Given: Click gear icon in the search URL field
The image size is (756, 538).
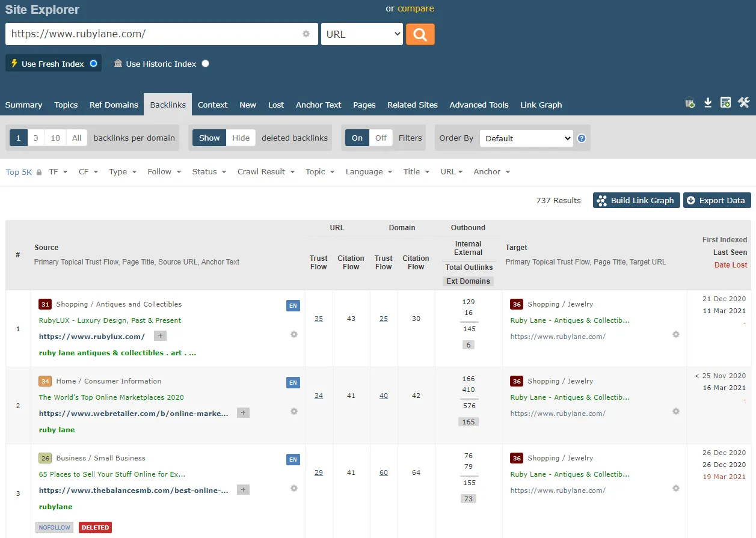Looking at the screenshot, I should pyautogui.click(x=306, y=34).
